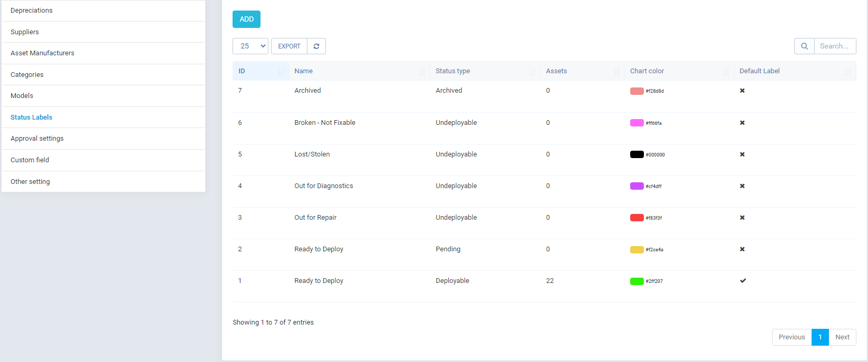Click the Chart color sort icon
This screenshot has width=868, height=362.
click(726, 72)
